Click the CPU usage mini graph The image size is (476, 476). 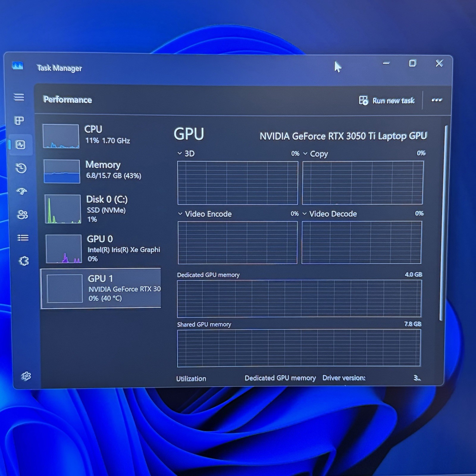pos(61,136)
